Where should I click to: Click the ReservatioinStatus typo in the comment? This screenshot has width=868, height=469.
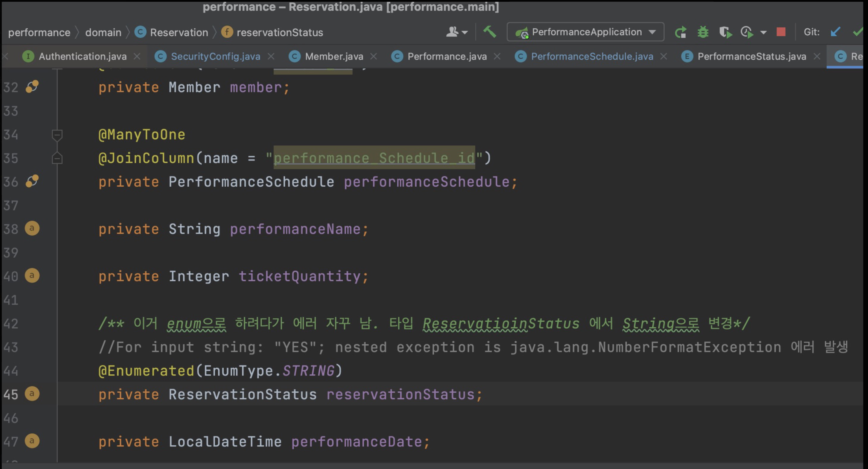501,324
